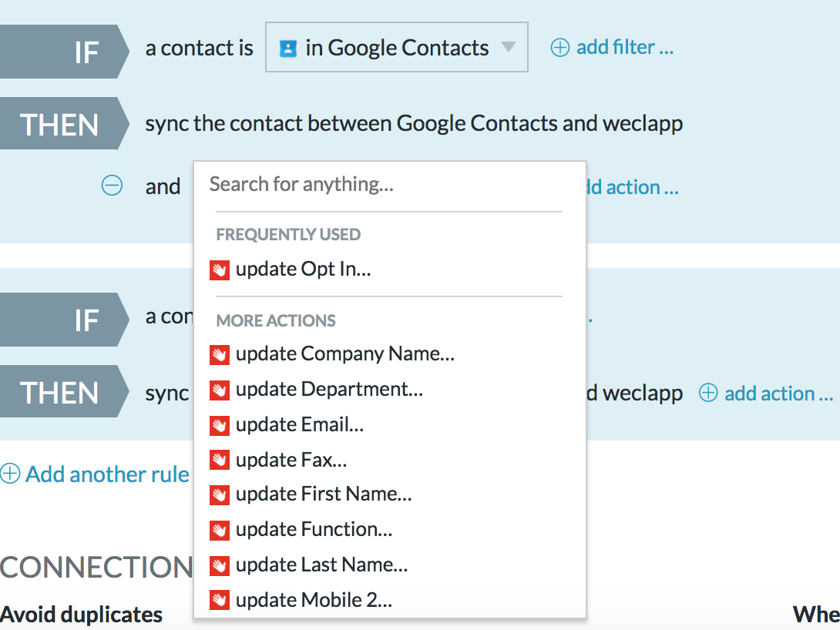Click the first rule's IF label
Image resolution: width=840 pixels, height=630 pixels.
pyautogui.click(x=64, y=52)
